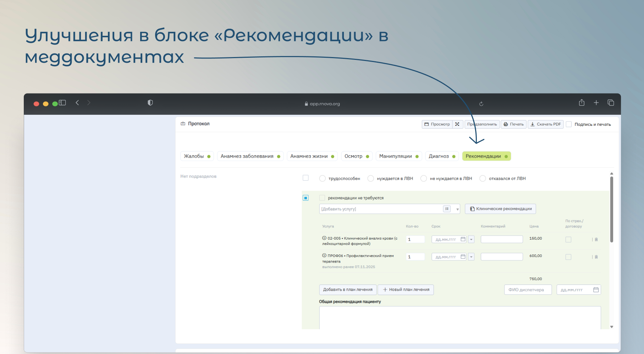
Task: Open the browser share menu
Action: (x=582, y=103)
